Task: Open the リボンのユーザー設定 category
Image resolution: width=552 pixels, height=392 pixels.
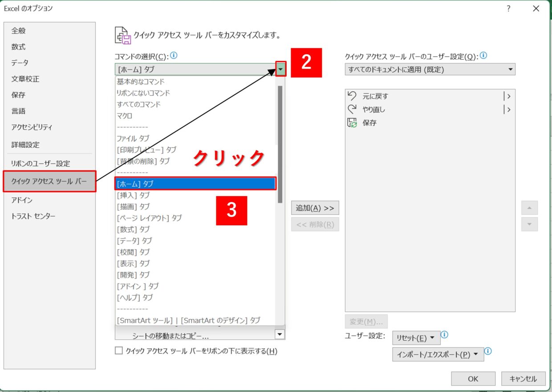Action: point(49,163)
